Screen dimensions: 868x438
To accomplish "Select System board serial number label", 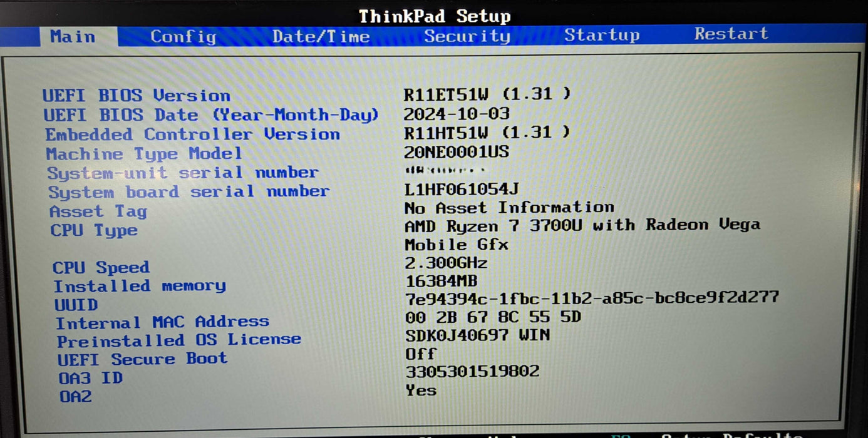I will (189, 192).
